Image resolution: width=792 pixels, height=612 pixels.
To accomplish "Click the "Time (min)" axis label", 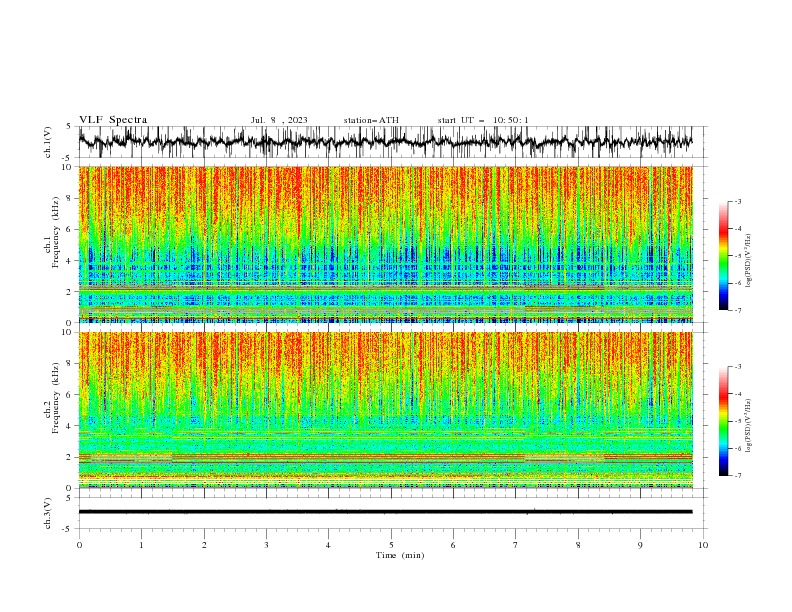I will click(x=400, y=555).
